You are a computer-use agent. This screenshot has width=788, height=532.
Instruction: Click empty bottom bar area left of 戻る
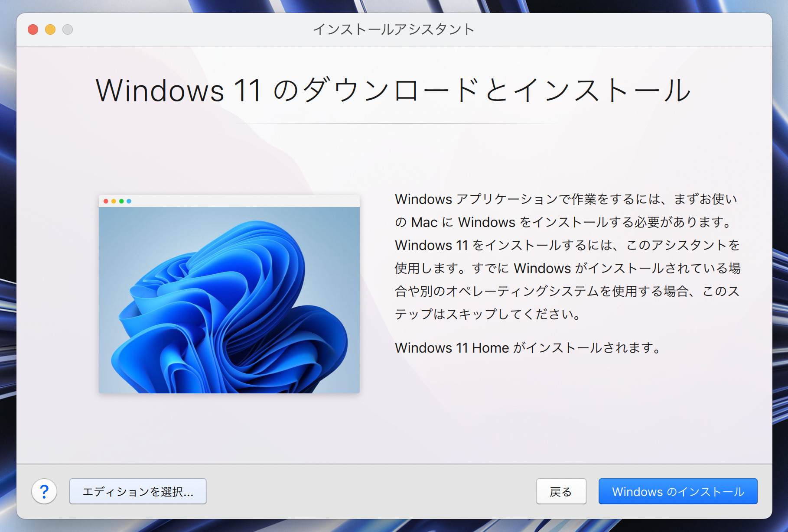(368, 491)
